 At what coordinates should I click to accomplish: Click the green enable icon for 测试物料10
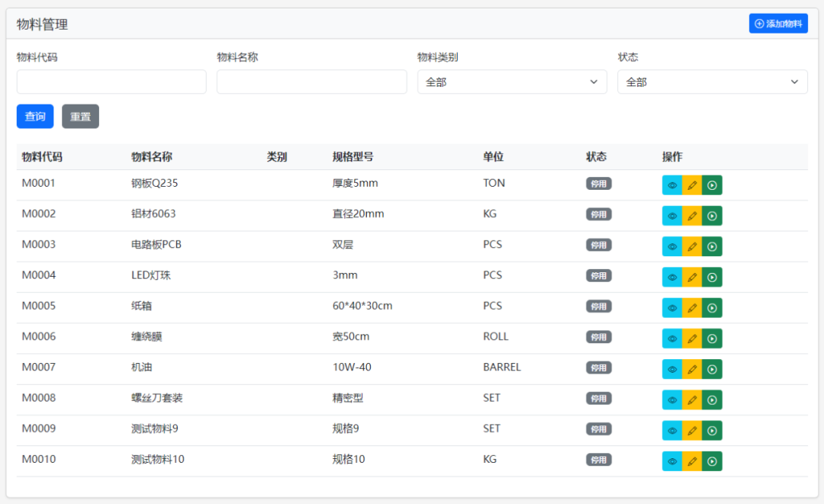click(x=710, y=461)
